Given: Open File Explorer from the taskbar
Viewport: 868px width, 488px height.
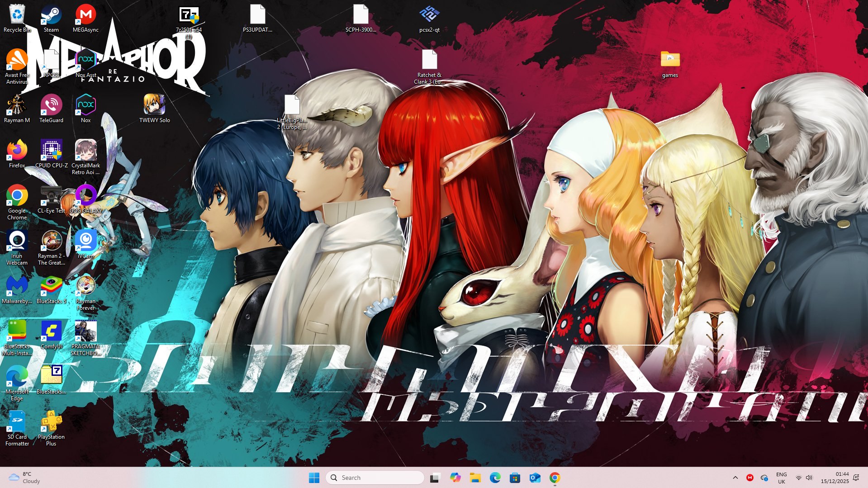Looking at the screenshot, I should pyautogui.click(x=475, y=478).
